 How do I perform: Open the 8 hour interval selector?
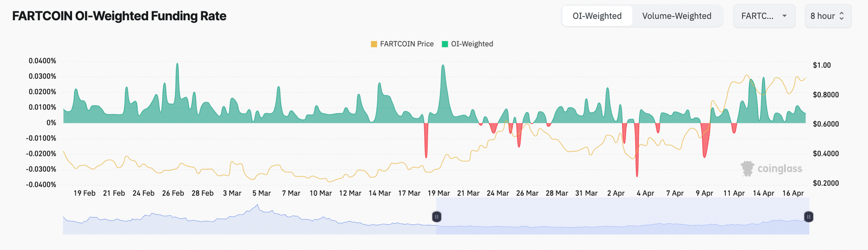[x=828, y=16]
